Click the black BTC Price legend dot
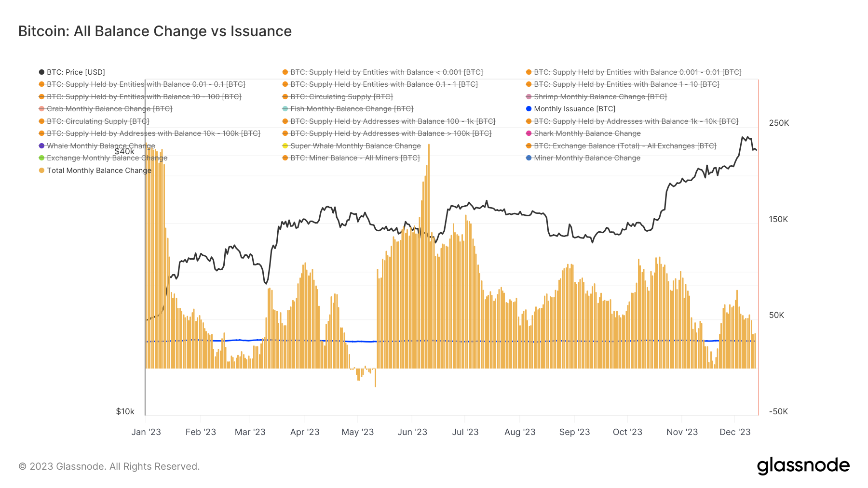868x488 pixels. point(41,72)
